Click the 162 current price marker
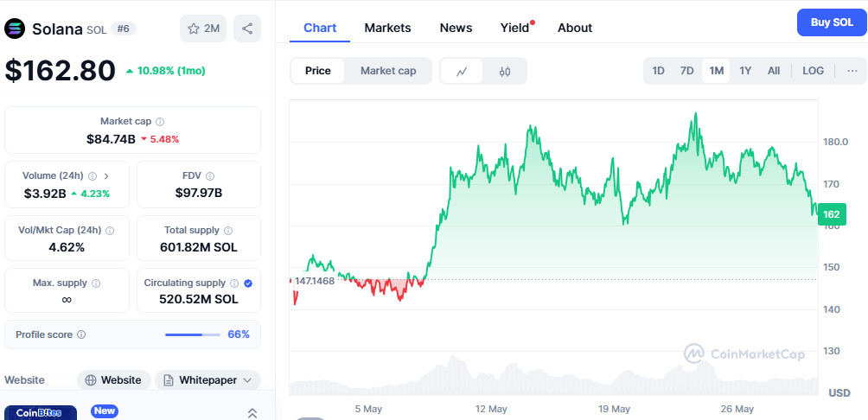 pos(832,214)
